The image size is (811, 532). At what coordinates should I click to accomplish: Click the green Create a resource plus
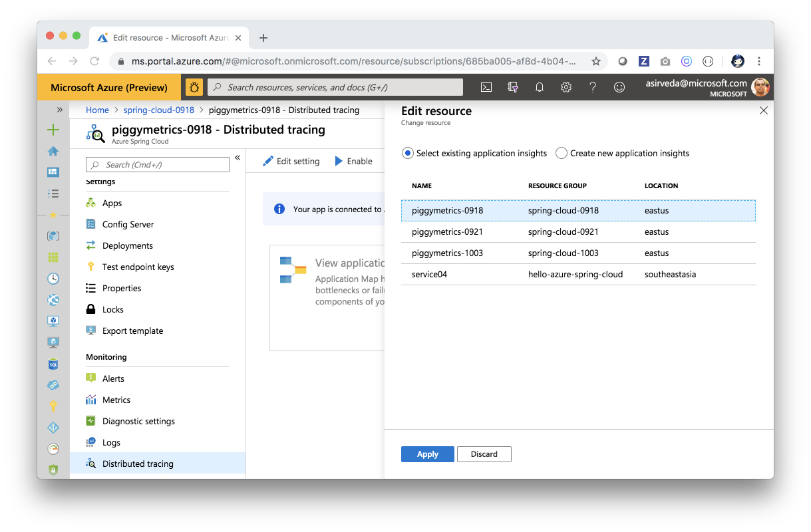53,130
